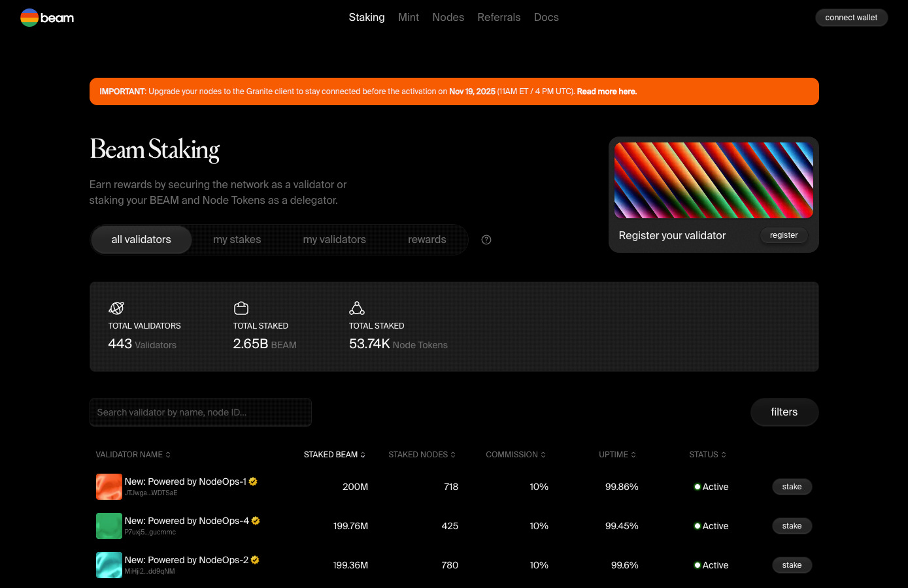Click the New: Powered by NodeOps-2 name
This screenshot has height=588, width=908.
tap(186, 560)
